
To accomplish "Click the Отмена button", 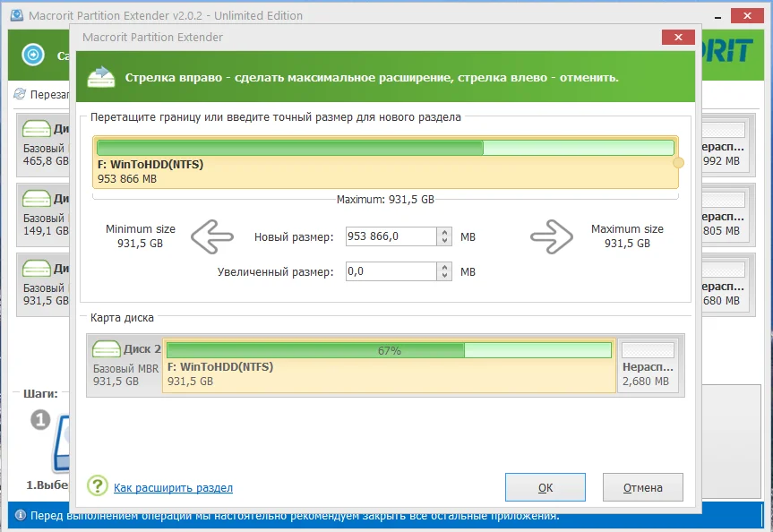I will (x=643, y=487).
